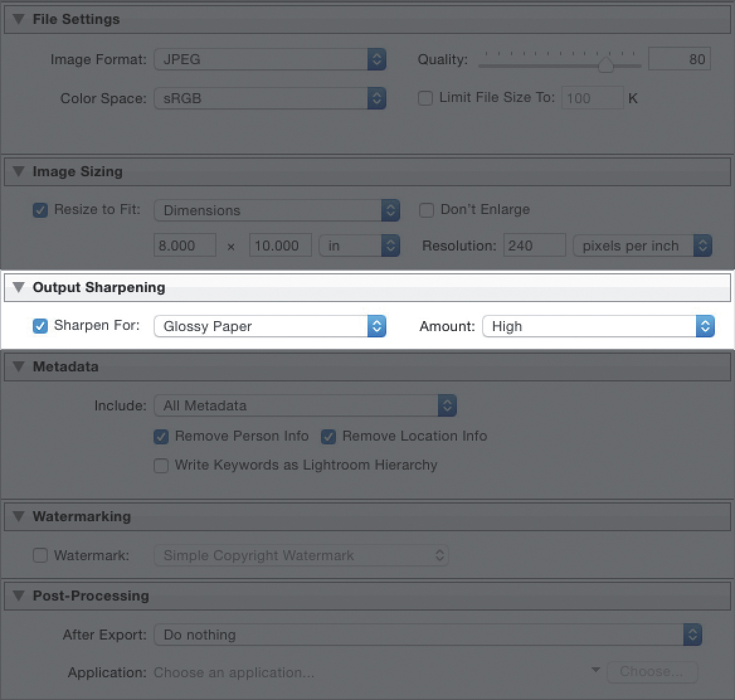Uncheck the Sharpen For checkbox
This screenshot has height=700, width=735.
click(x=40, y=326)
